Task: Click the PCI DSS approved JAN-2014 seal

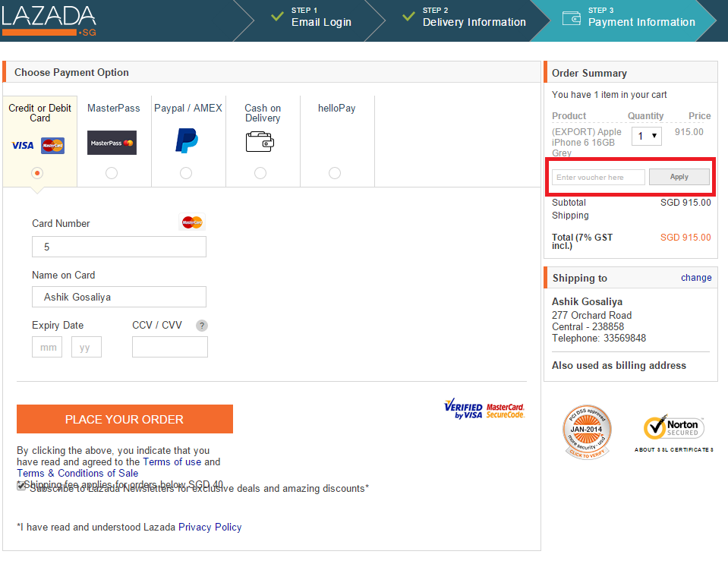Action: (x=587, y=432)
